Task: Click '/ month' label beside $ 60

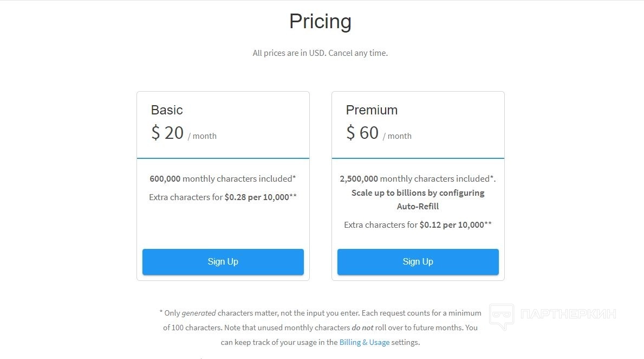Action: click(397, 136)
